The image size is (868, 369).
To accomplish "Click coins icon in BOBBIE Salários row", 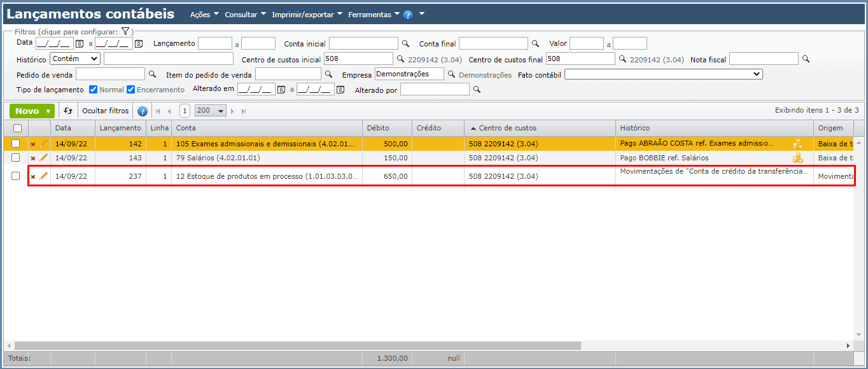I will 797,157.
